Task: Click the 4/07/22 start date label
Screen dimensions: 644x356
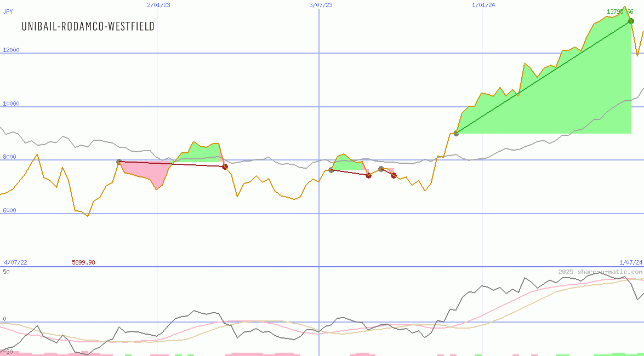Action: [x=15, y=262]
